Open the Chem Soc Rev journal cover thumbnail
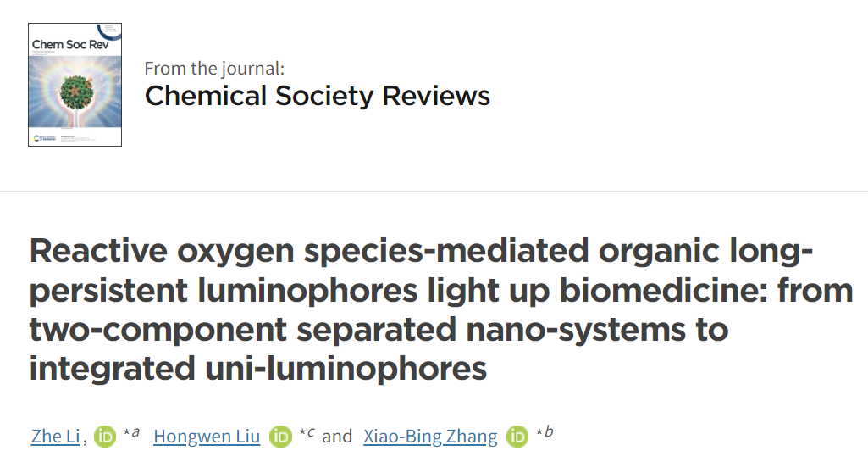 coord(75,85)
